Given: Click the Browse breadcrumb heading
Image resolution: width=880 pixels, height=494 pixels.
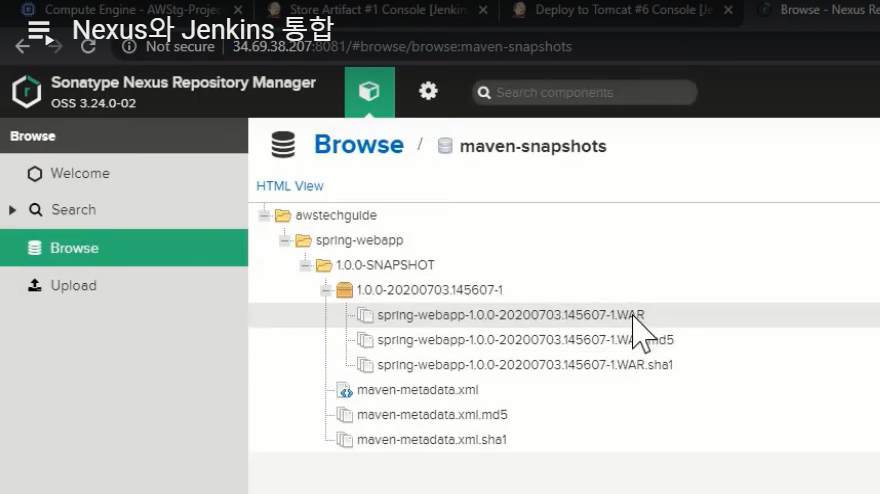Looking at the screenshot, I should [x=359, y=145].
